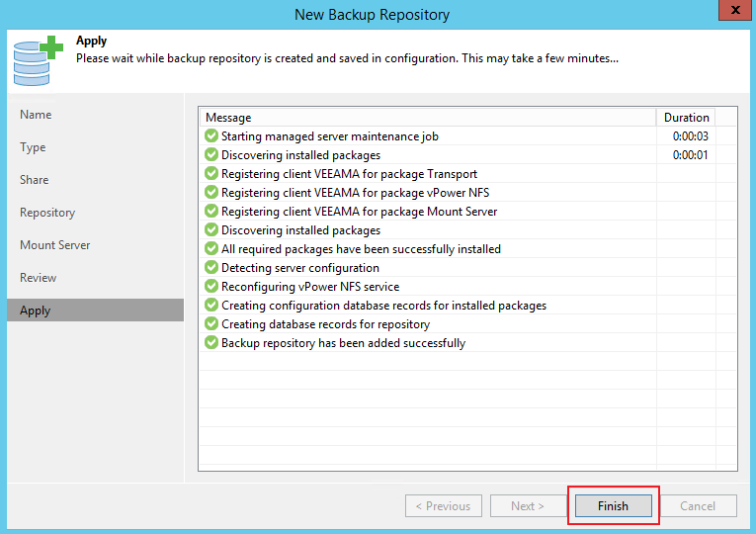Screen dimensions: 756x534
Task: Click the Finish button
Action: coord(613,505)
